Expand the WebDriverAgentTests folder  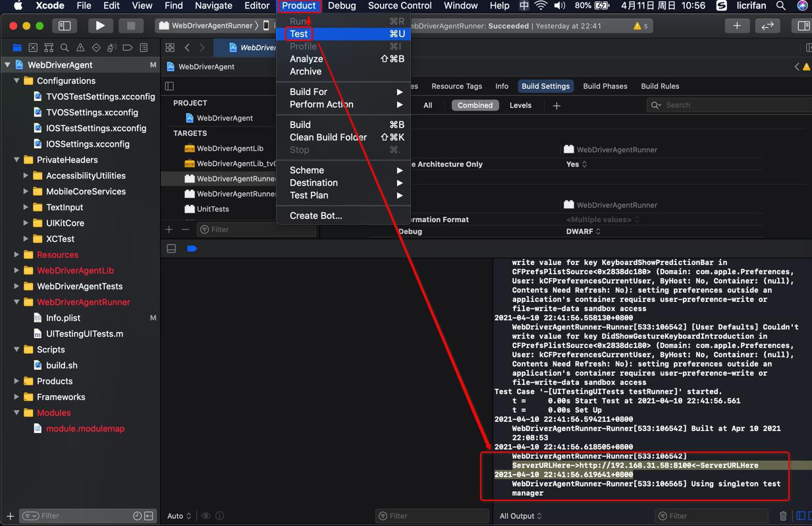(17, 286)
